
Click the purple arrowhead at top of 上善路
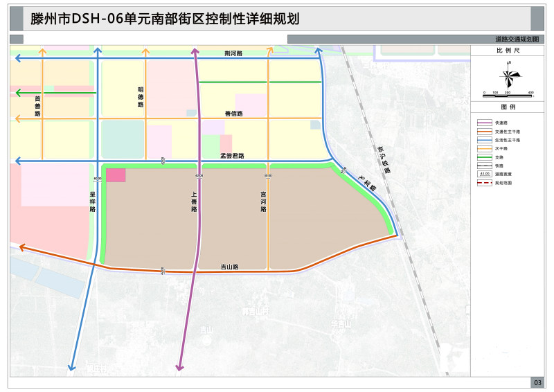point(195,51)
